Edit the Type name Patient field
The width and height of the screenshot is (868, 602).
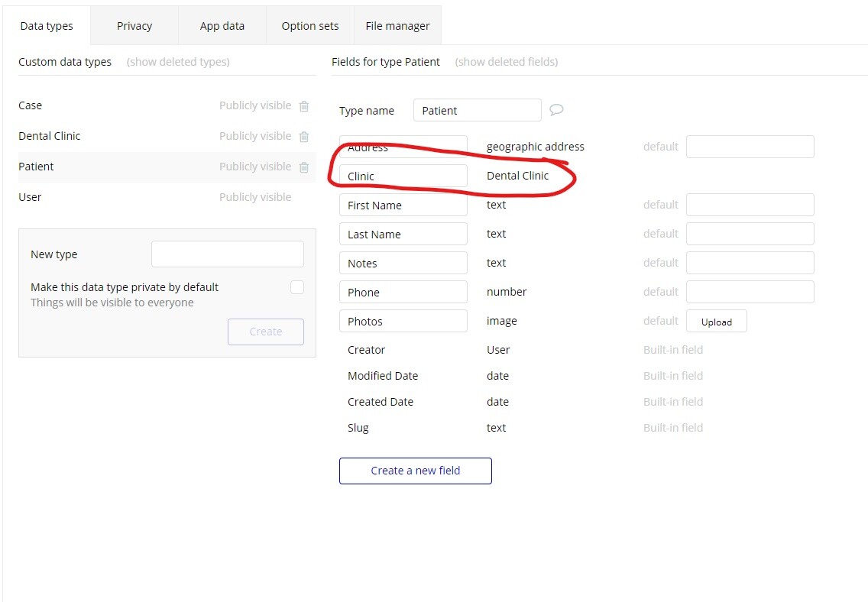[x=478, y=110]
